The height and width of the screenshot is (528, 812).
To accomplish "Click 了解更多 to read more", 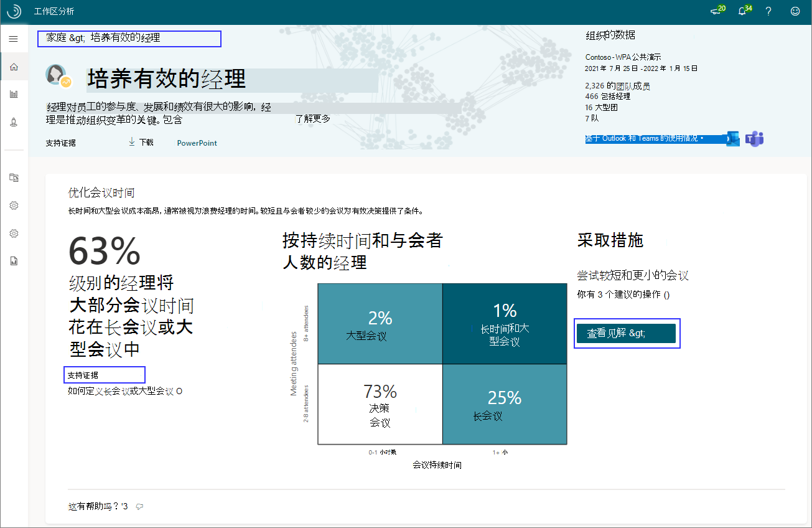I will 313,118.
